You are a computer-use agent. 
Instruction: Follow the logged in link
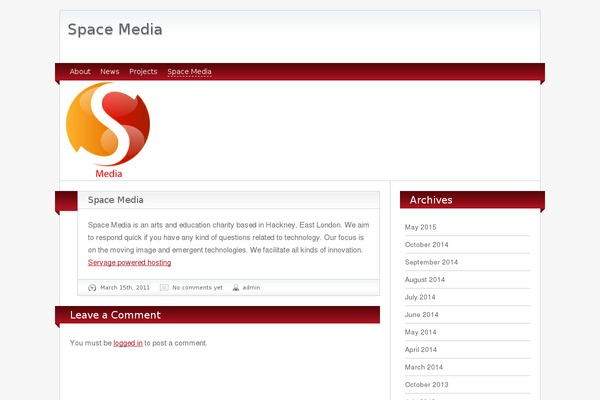(x=128, y=343)
